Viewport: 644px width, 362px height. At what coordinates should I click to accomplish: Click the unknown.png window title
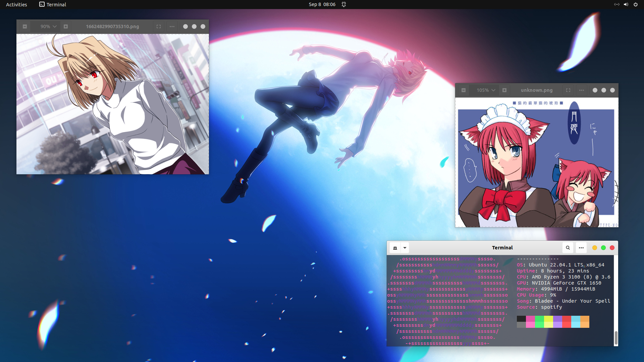pyautogui.click(x=537, y=90)
